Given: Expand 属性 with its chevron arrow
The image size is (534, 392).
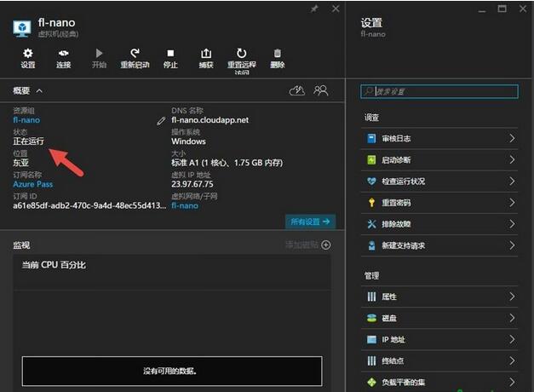Looking at the screenshot, I should click(x=512, y=297).
